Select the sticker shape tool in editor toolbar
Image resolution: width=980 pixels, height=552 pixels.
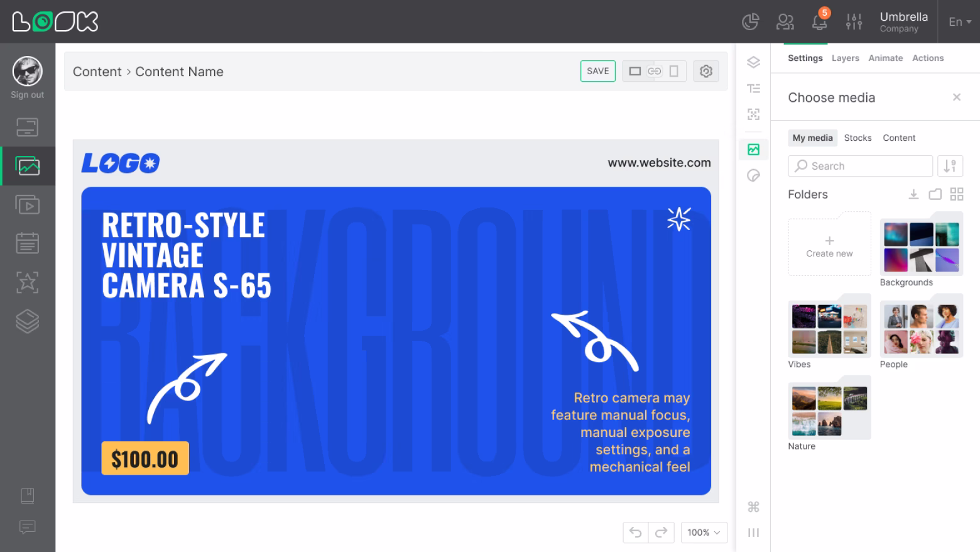[x=753, y=175]
